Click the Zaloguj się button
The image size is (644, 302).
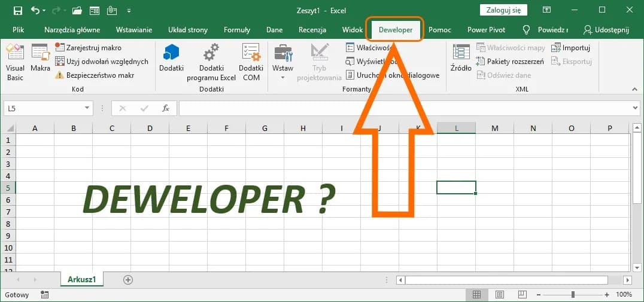(x=503, y=10)
